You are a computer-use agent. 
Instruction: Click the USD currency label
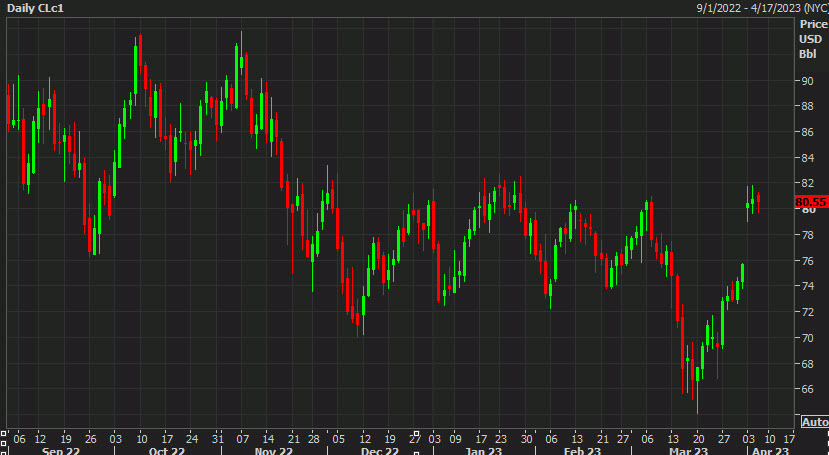click(810, 40)
